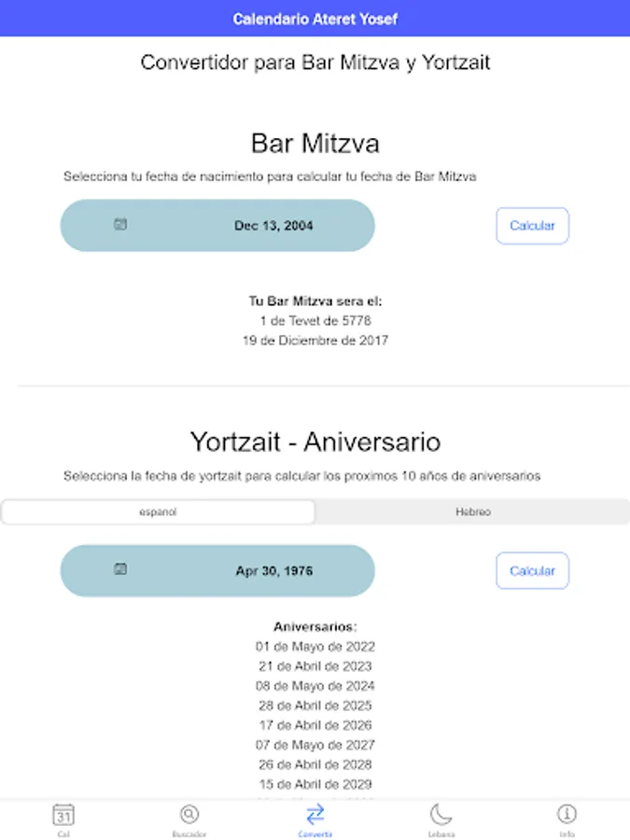Select the 19 de Diciembre de 2017 result
Viewport: 630px width, 840px height.
[x=315, y=340]
